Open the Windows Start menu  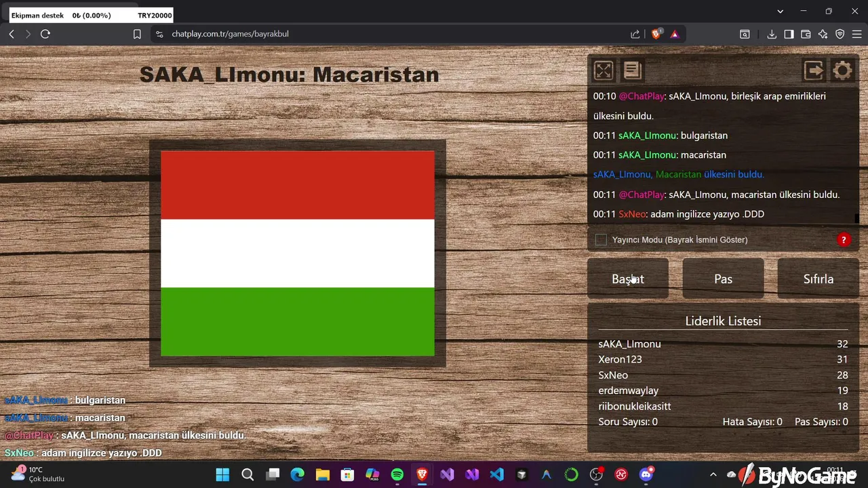[222, 474]
